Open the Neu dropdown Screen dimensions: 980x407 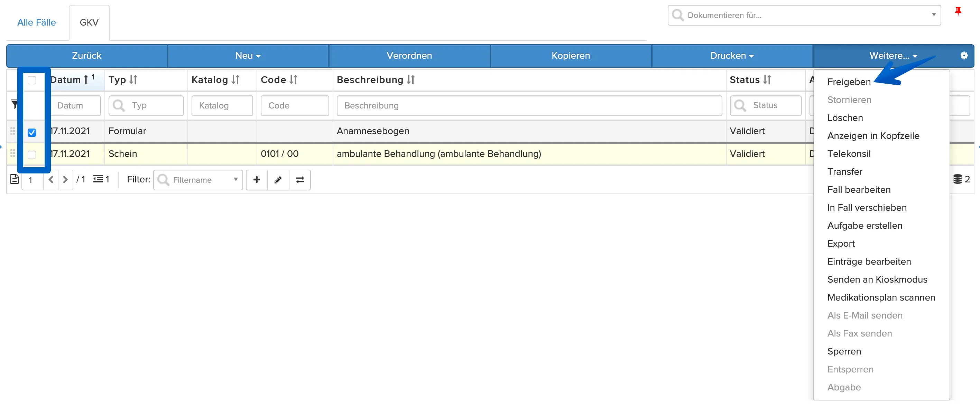pyautogui.click(x=248, y=56)
